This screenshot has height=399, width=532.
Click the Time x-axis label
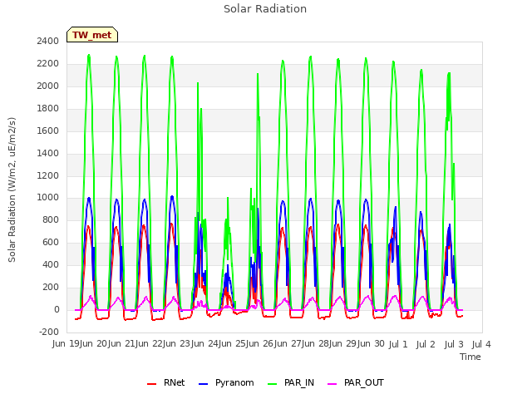click(470, 357)
